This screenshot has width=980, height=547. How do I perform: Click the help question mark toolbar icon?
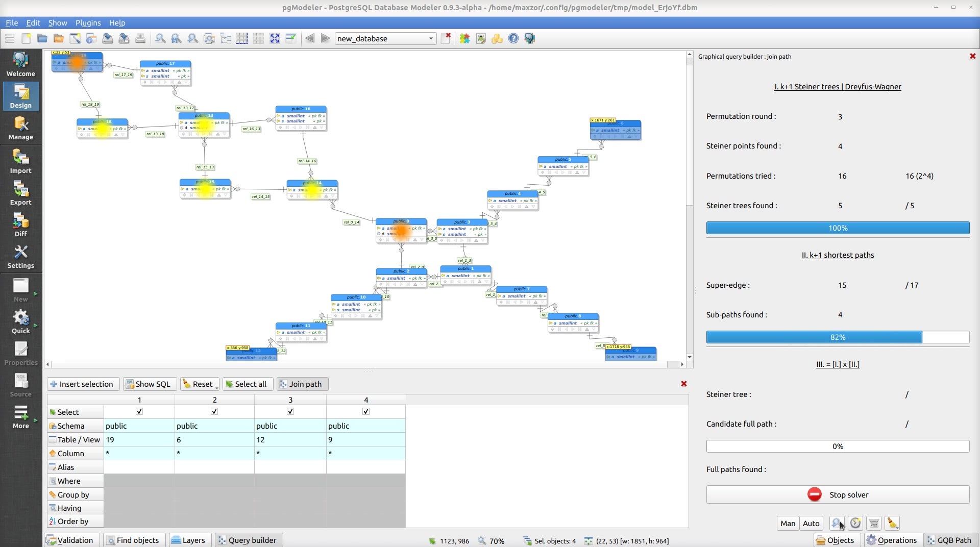pos(513,38)
